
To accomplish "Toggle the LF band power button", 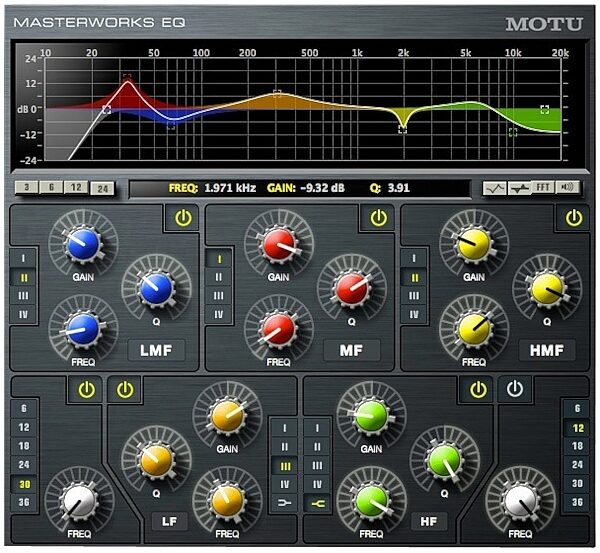I will (125, 390).
